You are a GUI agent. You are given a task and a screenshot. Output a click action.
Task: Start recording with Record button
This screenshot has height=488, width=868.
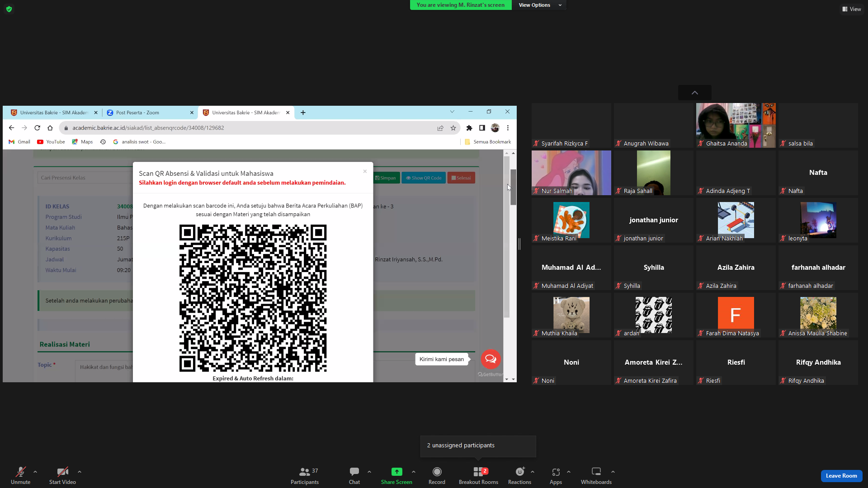pyautogui.click(x=437, y=475)
